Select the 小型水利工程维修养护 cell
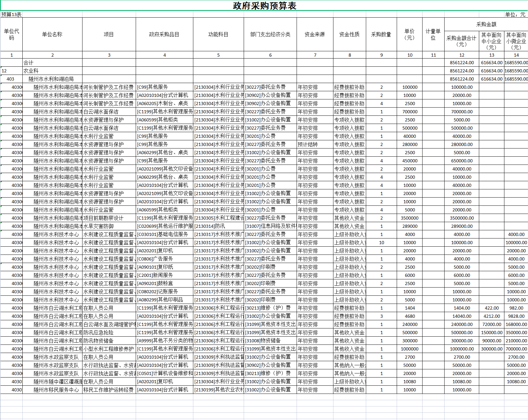Screen dimensions: 528x420 [x=109, y=349]
